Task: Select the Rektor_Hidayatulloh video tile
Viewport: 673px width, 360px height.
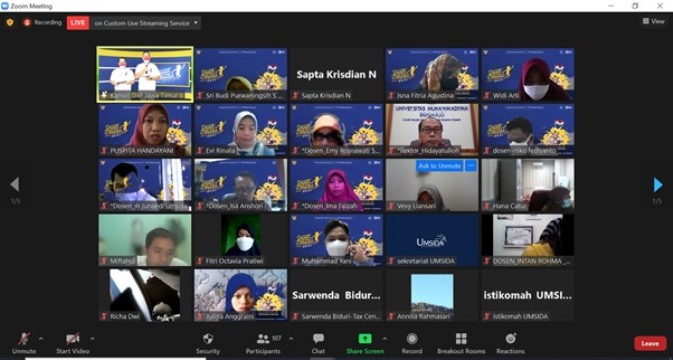Action: pyautogui.click(x=432, y=129)
